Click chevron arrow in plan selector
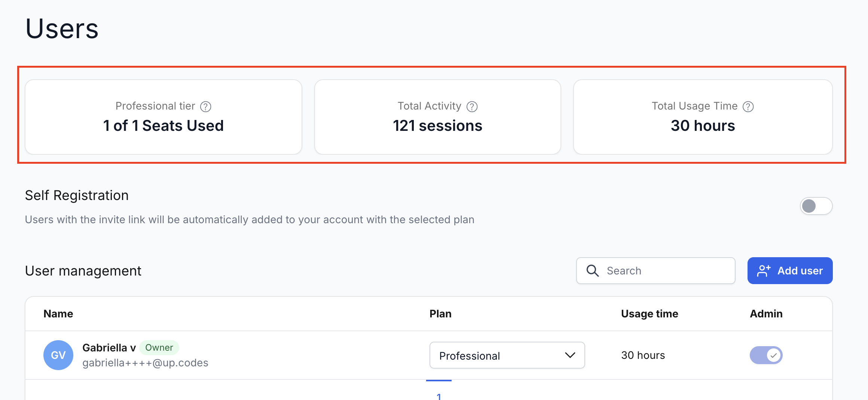This screenshot has width=868, height=400. click(x=570, y=355)
